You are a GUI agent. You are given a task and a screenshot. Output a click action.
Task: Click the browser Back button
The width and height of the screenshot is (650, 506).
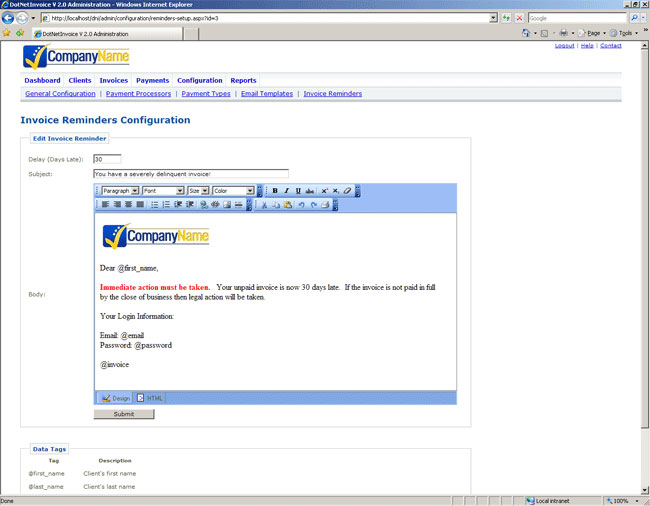point(8,18)
